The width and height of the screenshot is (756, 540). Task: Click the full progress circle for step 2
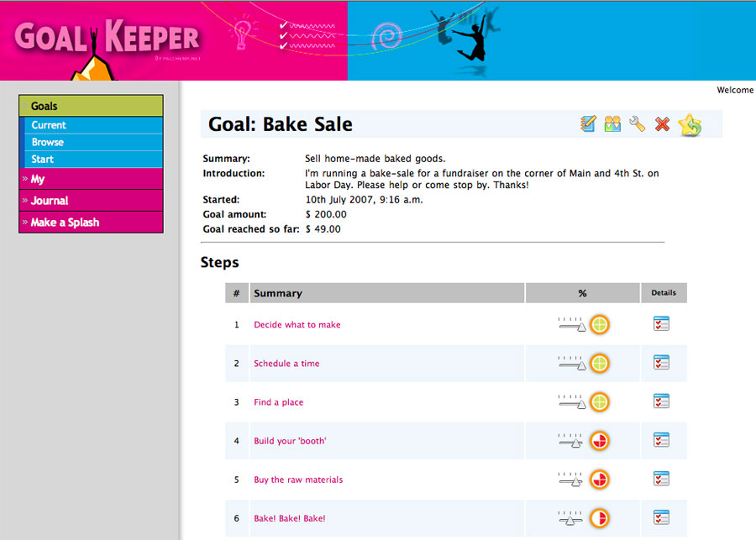click(x=599, y=364)
